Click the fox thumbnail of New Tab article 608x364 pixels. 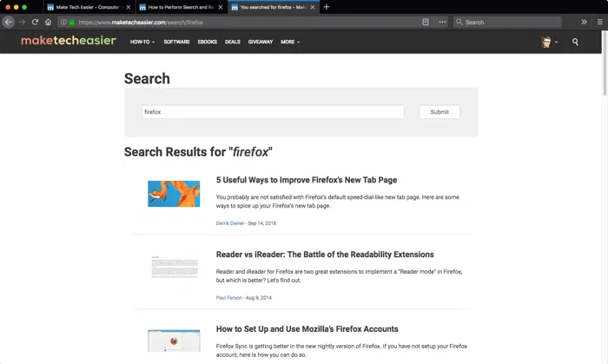[x=174, y=194]
